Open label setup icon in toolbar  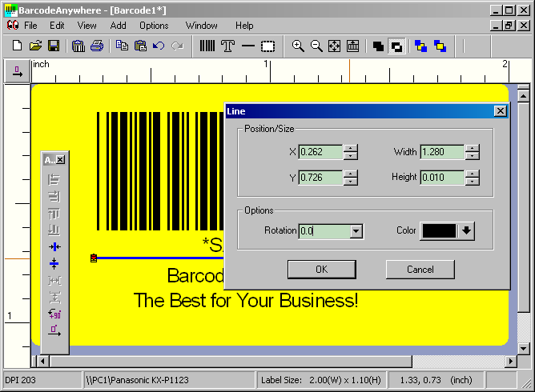coord(78,46)
